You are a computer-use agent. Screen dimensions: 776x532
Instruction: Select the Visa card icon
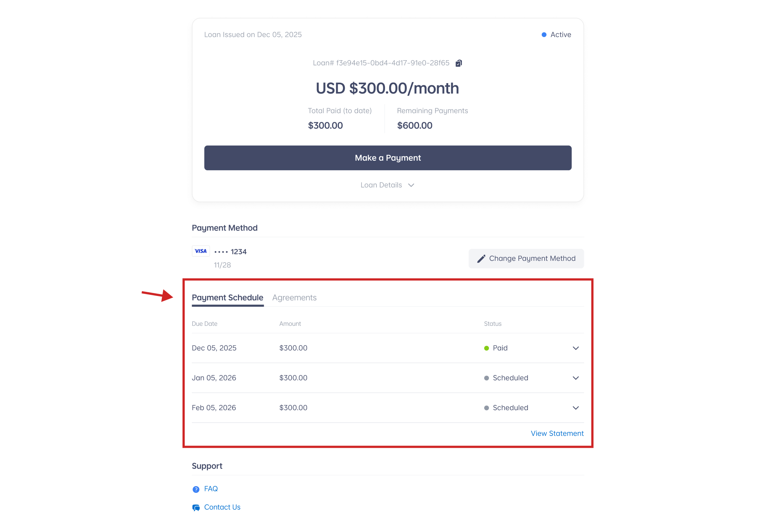tap(200, 251)
